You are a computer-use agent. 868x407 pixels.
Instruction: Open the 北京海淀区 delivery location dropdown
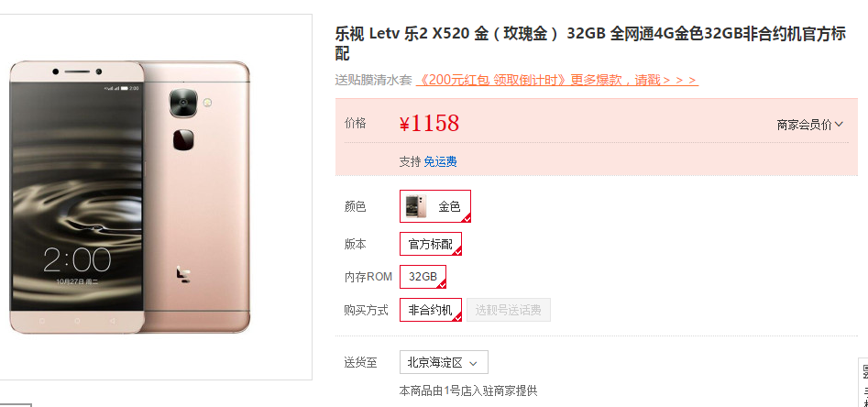coord(444,363)
